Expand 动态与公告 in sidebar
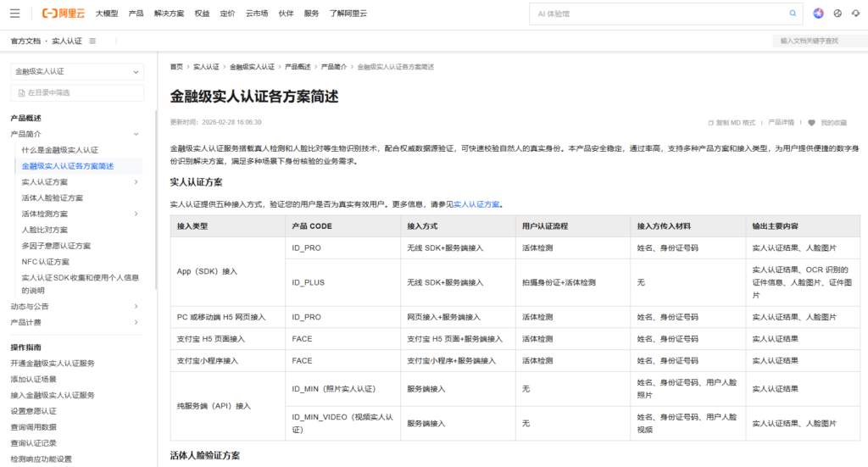This screenshot has width=868, height=467. coord(136,307)
